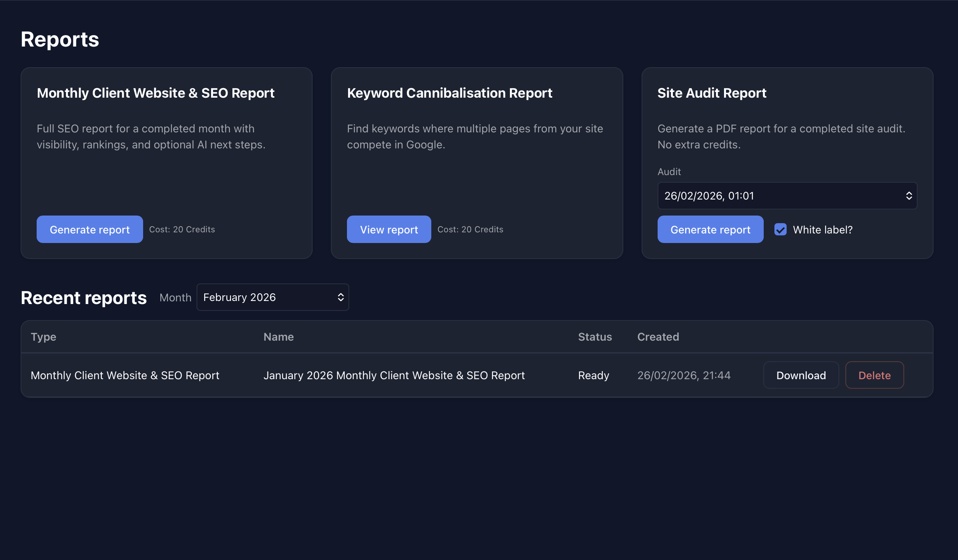Viewport: 958px width, 560px height.
Task: Sort reports by the Status column
Action: [595, 337]
